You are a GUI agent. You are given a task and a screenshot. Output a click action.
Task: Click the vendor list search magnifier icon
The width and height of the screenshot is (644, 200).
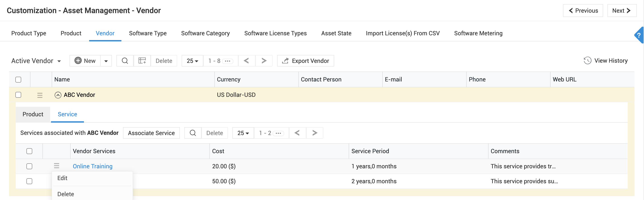point(125,61)
